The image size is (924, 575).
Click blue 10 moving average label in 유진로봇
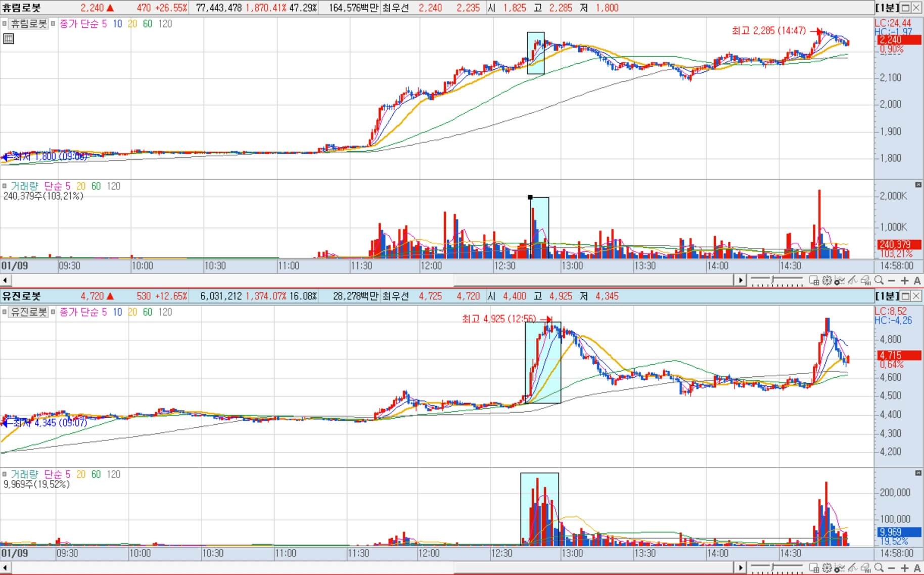click(x=117, y=312)
